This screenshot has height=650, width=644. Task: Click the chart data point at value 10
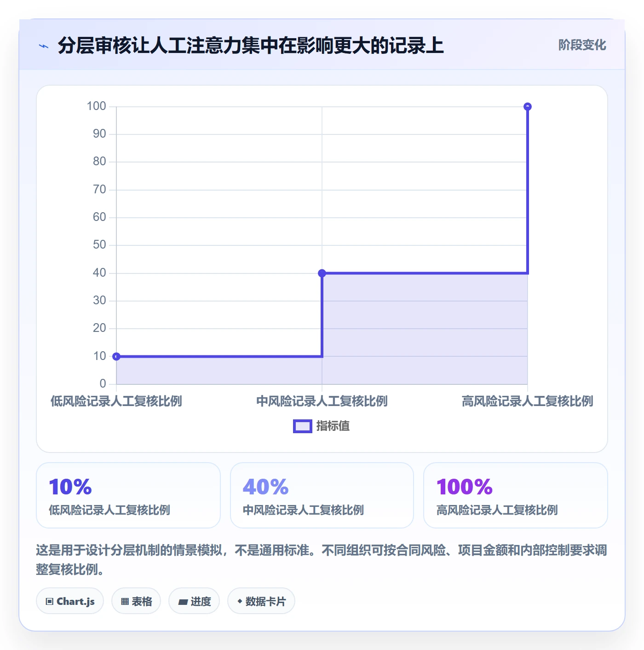[116, 356]
